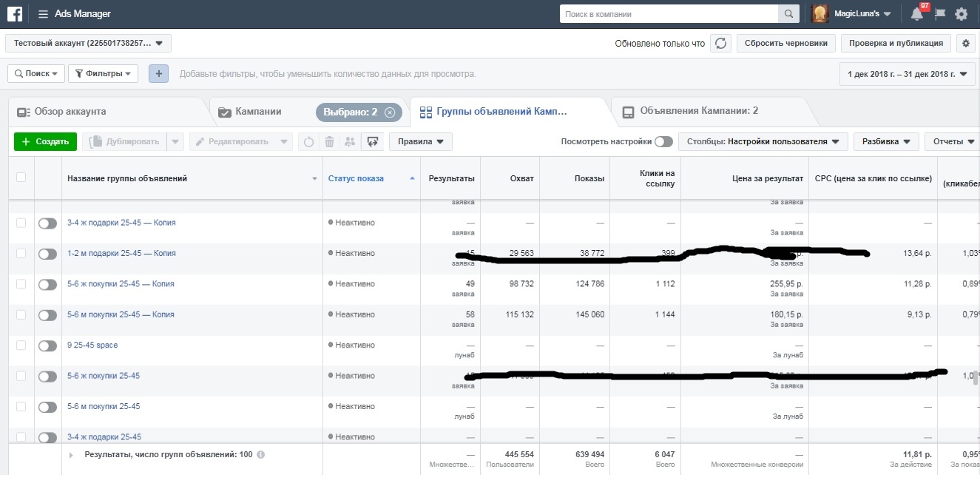Click the MagicLuna's profile avatar
The height and width of the screenshot is (489, 980).
click(820, 14)
